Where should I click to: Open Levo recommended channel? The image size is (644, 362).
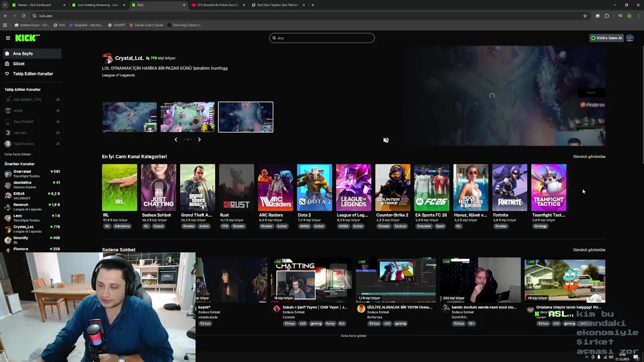coord(31,218)
